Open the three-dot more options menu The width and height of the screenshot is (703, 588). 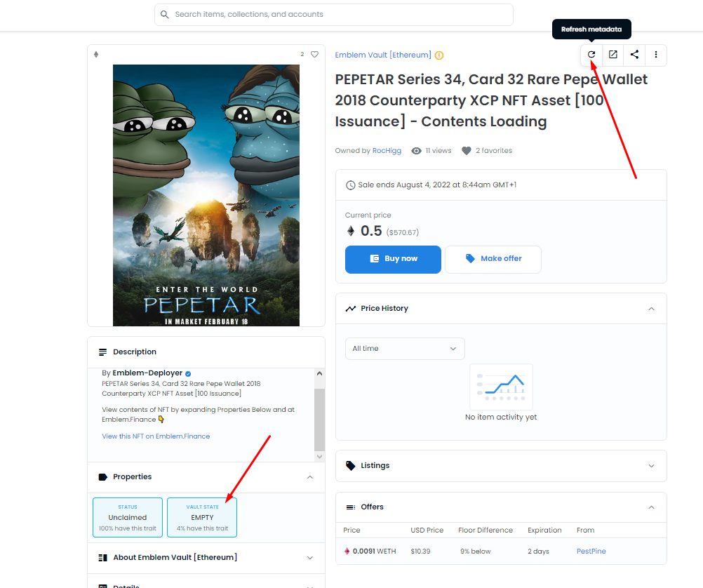656,55
